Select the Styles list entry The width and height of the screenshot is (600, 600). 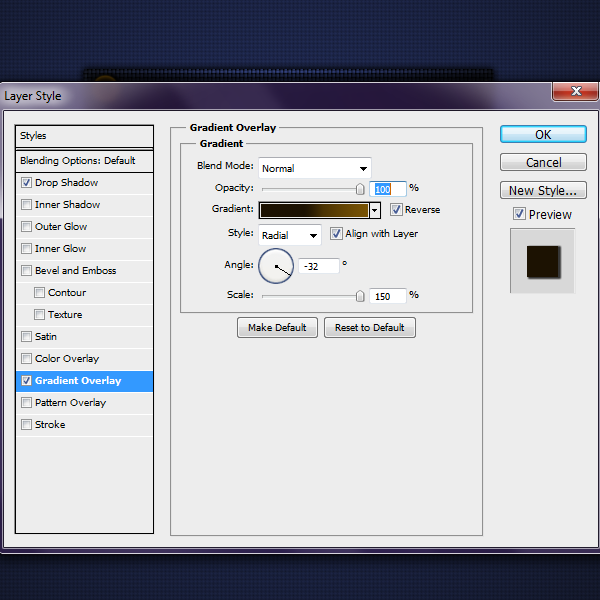click(x=84, y=136)
